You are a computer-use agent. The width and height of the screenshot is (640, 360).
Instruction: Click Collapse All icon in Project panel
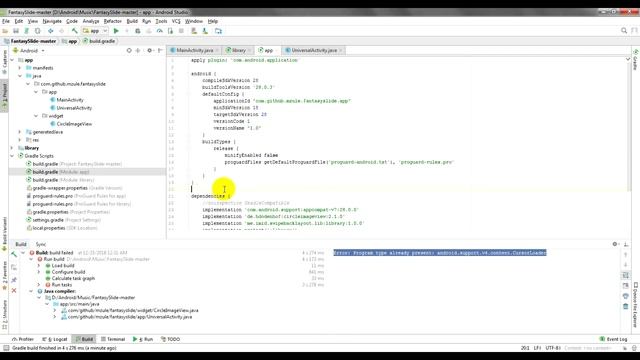coord(138,51)
